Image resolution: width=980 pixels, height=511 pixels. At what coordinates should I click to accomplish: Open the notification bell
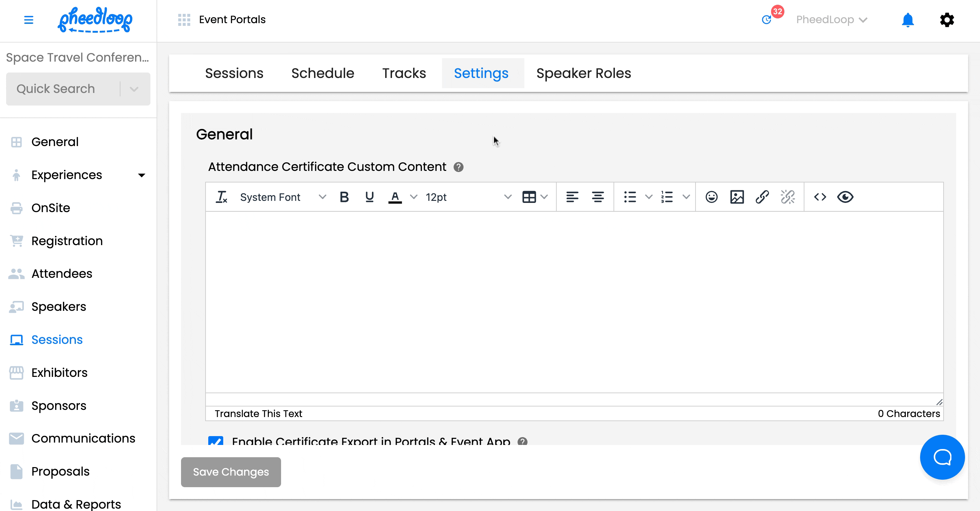pos(908,19)
